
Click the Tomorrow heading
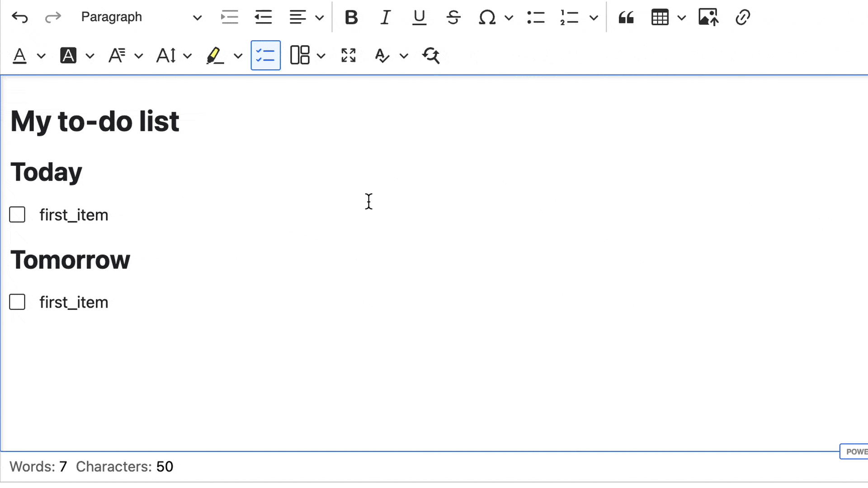[70, 260]
